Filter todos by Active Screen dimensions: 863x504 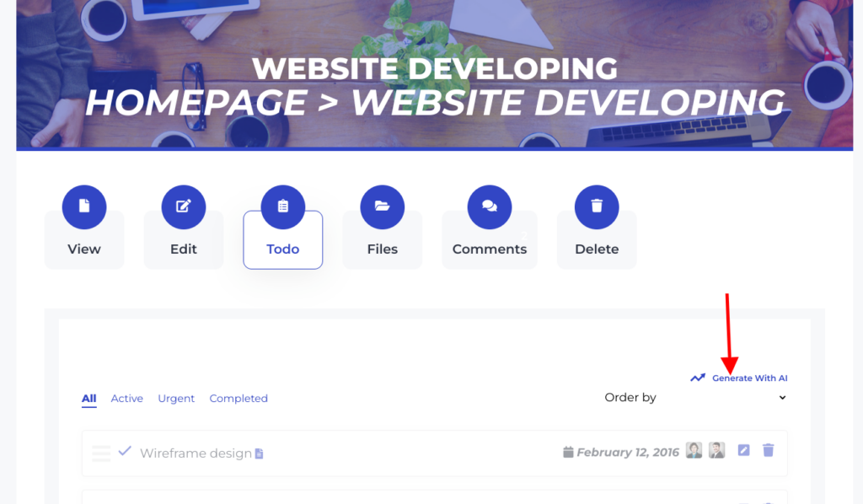point(126,399)
